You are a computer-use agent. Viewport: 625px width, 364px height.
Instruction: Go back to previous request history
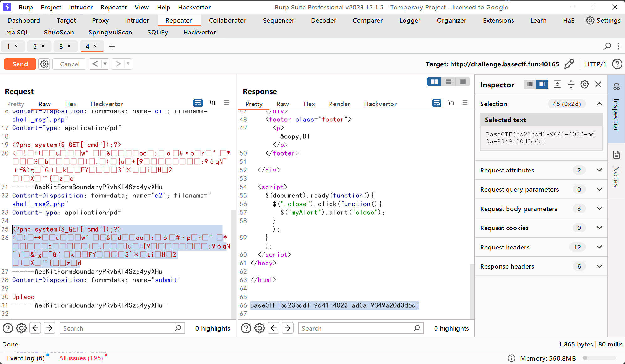click(95, 64)
